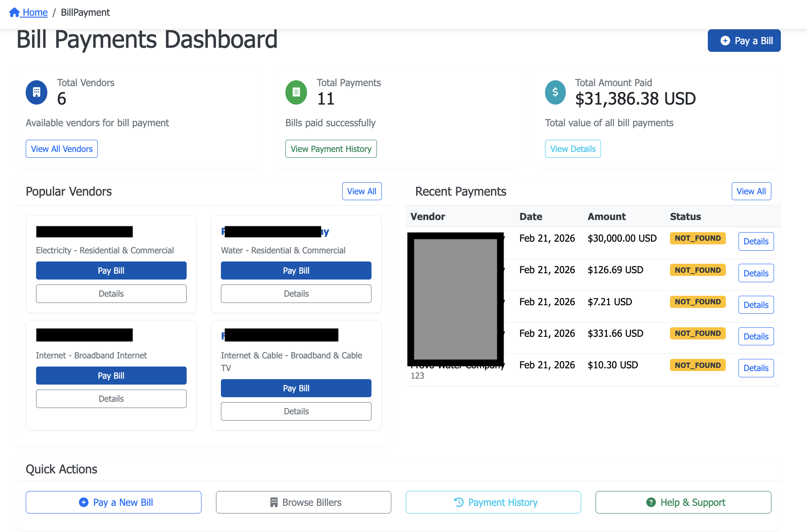
Task: Click the clock icon in Payment History
Action: (459, 502)
